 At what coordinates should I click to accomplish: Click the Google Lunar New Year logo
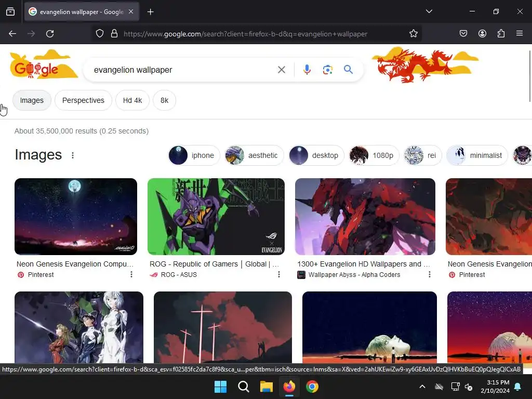tap(44, 65)
